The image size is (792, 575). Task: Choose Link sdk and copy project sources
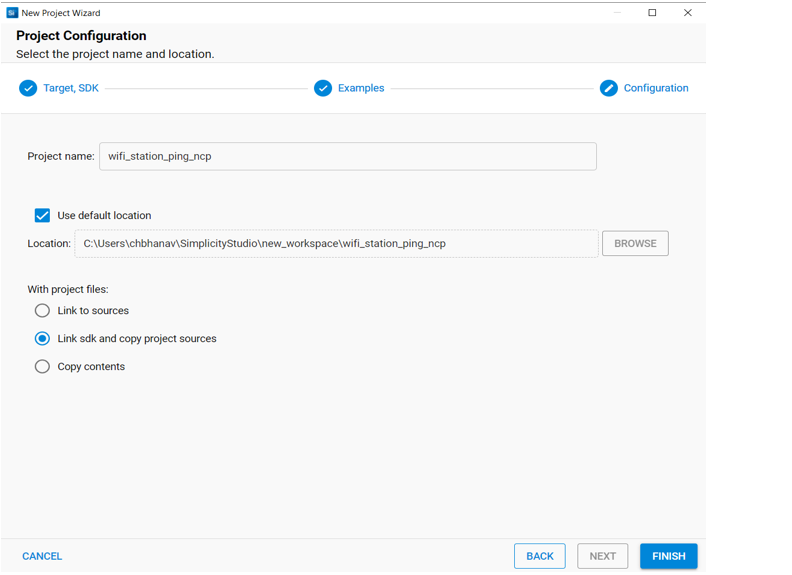42,339
